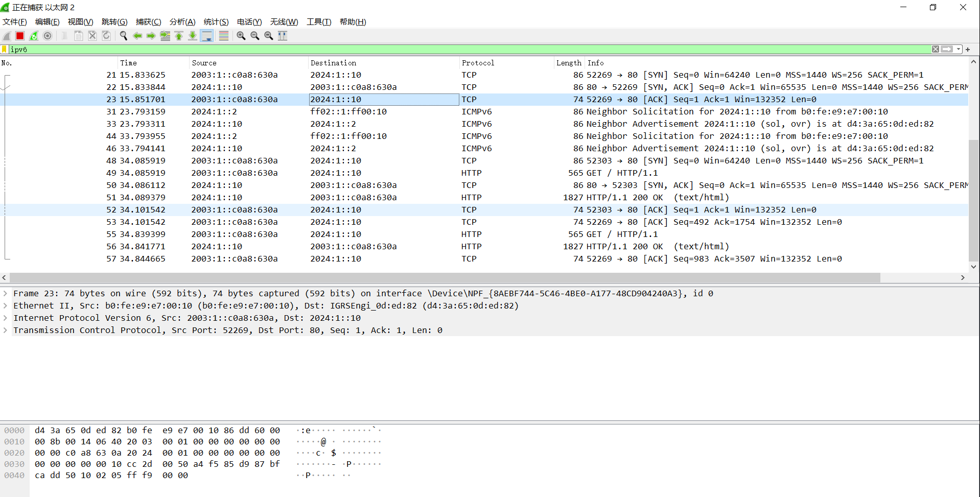
Task: Toggle auto-scroll during live capture
Action: pyautogui.click(x=207, y=36)
